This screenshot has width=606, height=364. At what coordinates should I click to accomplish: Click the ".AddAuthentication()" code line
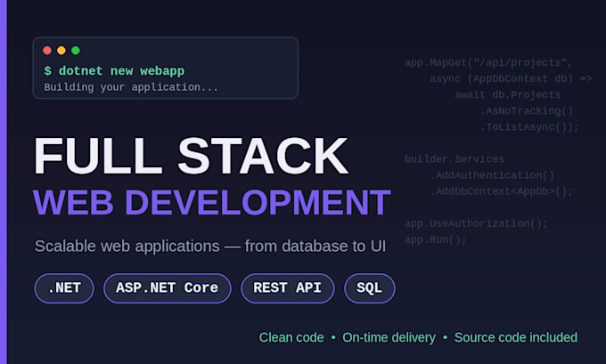pos(492,175)
